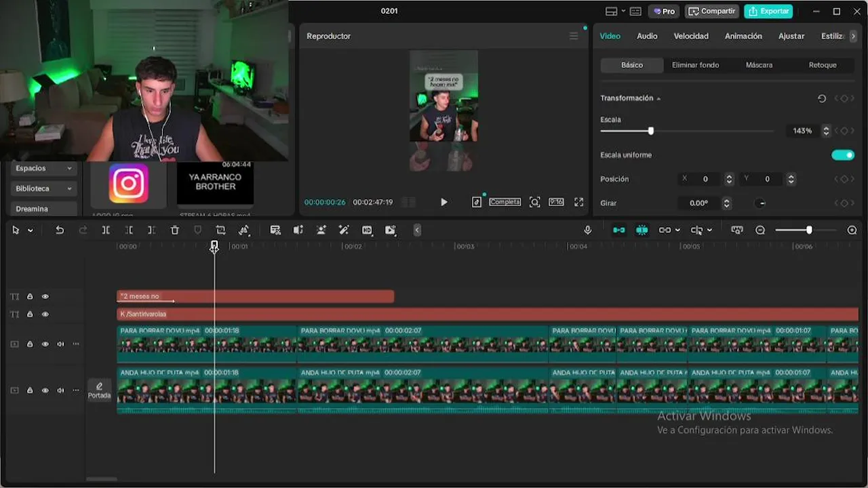Image resolution: width=868 pixels, height=488 pixels.
Task: Lock the '2 meses no' text track
Action: pos(30,297)
